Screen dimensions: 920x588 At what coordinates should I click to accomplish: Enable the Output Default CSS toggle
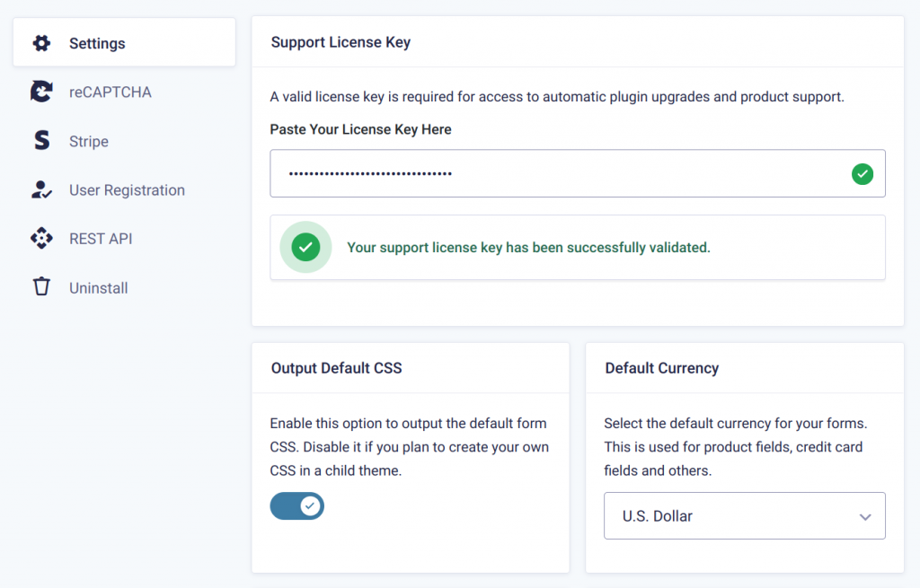(296, 506)
